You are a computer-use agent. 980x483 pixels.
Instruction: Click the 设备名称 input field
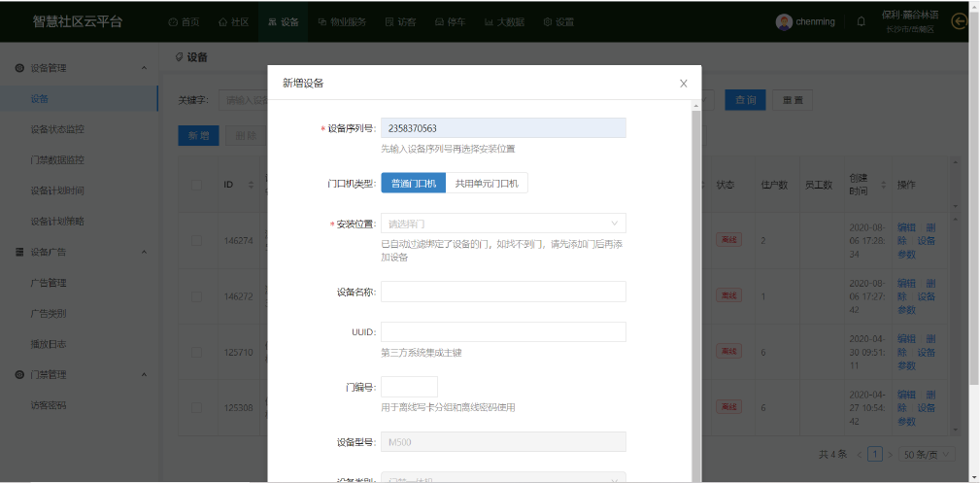[503, 292]
